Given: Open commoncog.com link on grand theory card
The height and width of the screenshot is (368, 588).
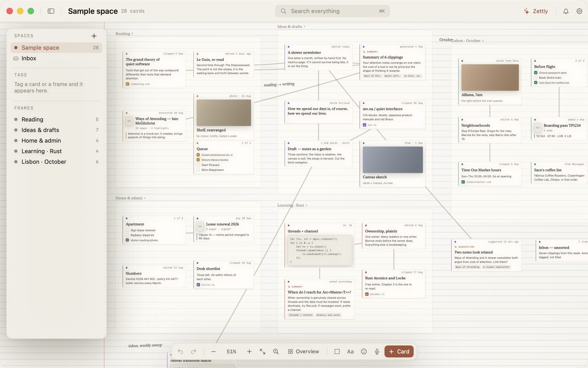Looking at the screenshot, I should click(140, 84).
